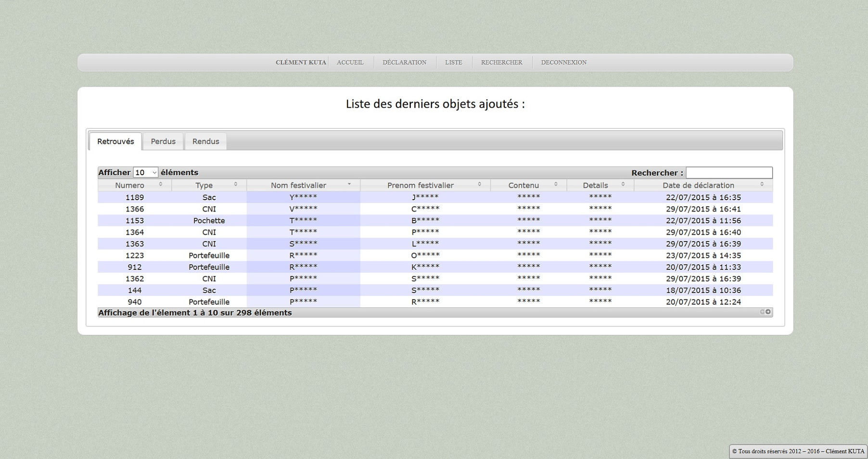This screenshot has height=459, width=868.
Task: Switch to the Retrouvés tab
Action: click(115, 141)
